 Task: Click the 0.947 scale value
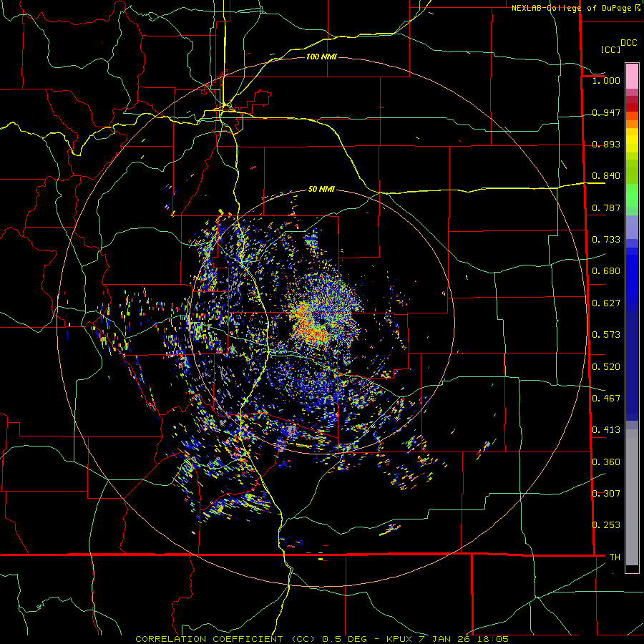coord(606,112)
